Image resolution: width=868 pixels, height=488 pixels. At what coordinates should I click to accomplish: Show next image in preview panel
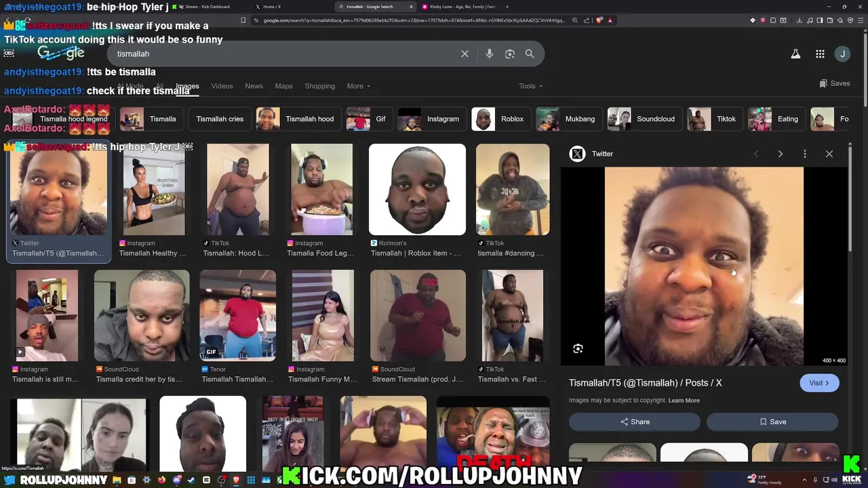coord(780,154)
